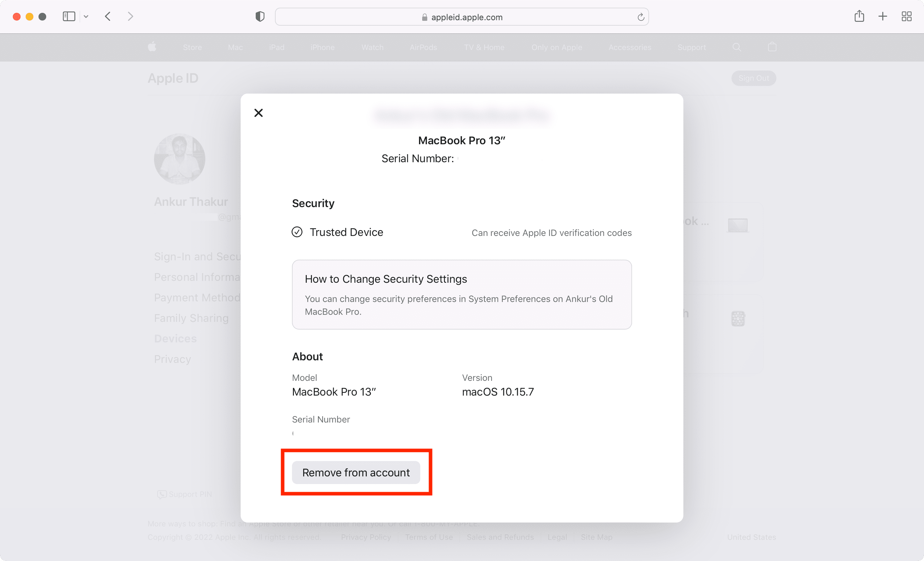Open Personal Information section

pyautogui.click(x=197, y=277)
